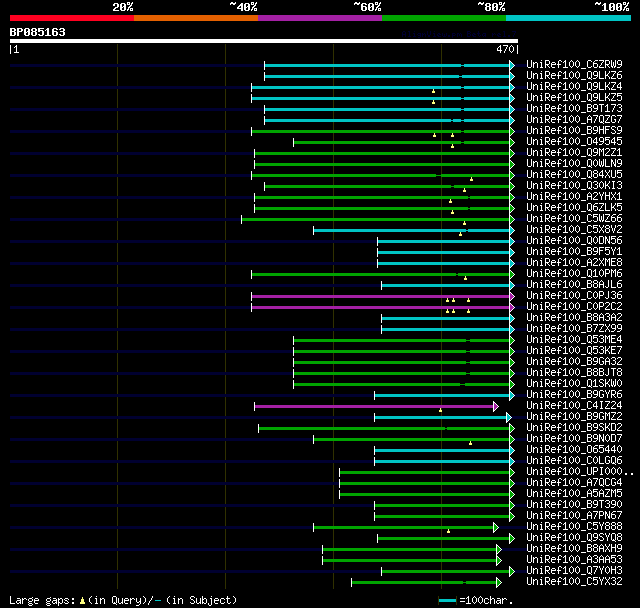Open the UniRef100_Q84XU5 hit
Viewport: 640px width, 608px height.
(574, 175)
